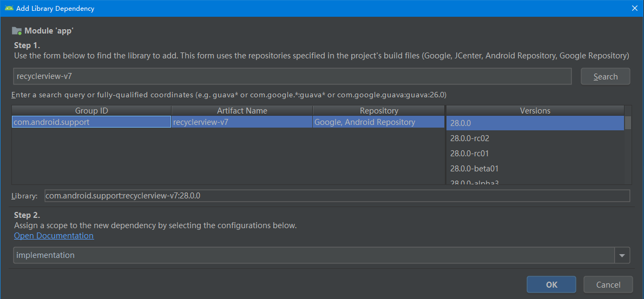This screenshot has height=299, width=644.
Task: Expand the implementation scope dropdown arrow
Action: pyautogui.click(x=622, y=255)
